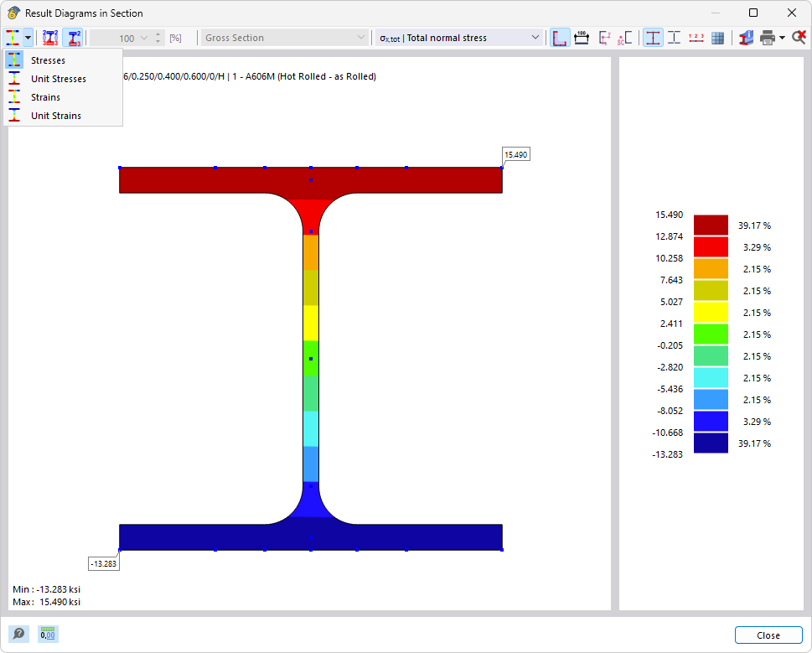The height and width of the screenshot is (653, 812).
Task: Toggle the highlighted filled I-section view
Action: pyautogui.click(x=652, y=38)
